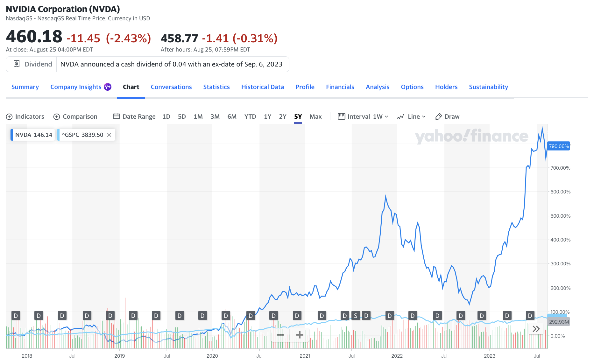The height and width of the screenshot is (364, 594).
Task: Select the 3M range
Action: coord(215,116)
